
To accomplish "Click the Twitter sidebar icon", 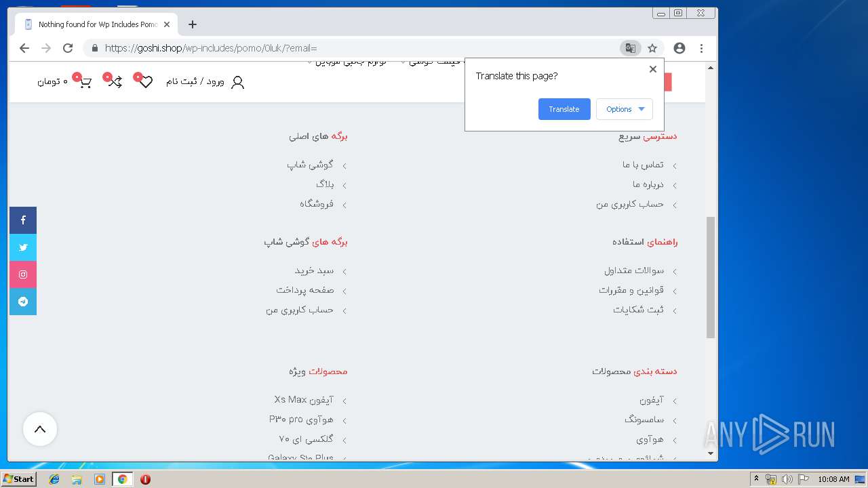I will [23, 247].
